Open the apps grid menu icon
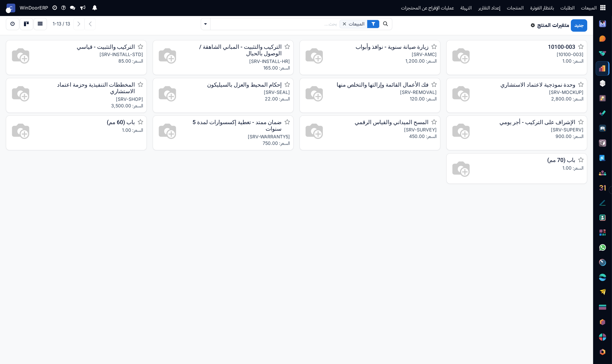The image size is (612, 364). coord(603,8)
